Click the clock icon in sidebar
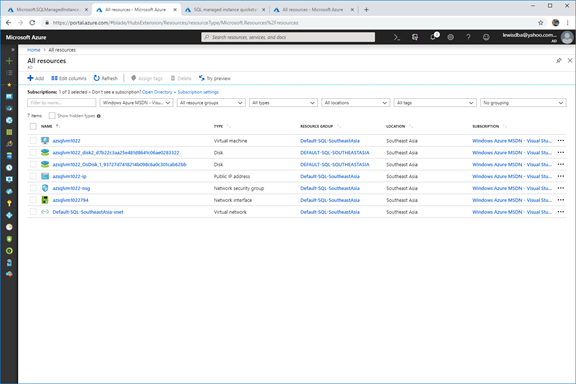 click(x=9, y=168)
